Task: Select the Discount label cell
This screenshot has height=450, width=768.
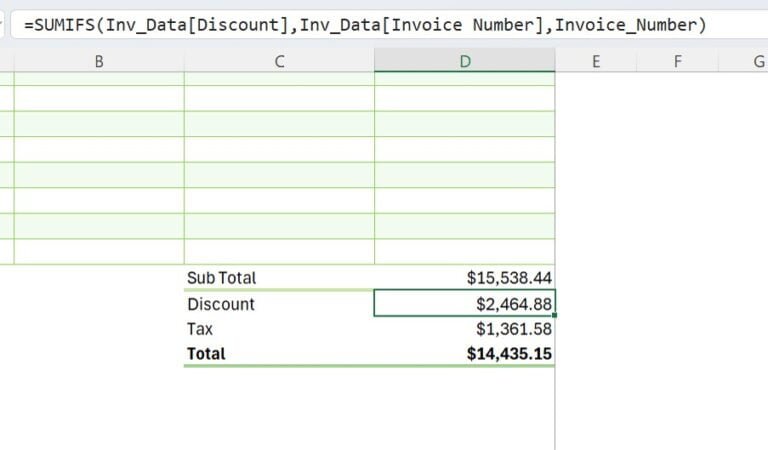Action: pos(279,304)
